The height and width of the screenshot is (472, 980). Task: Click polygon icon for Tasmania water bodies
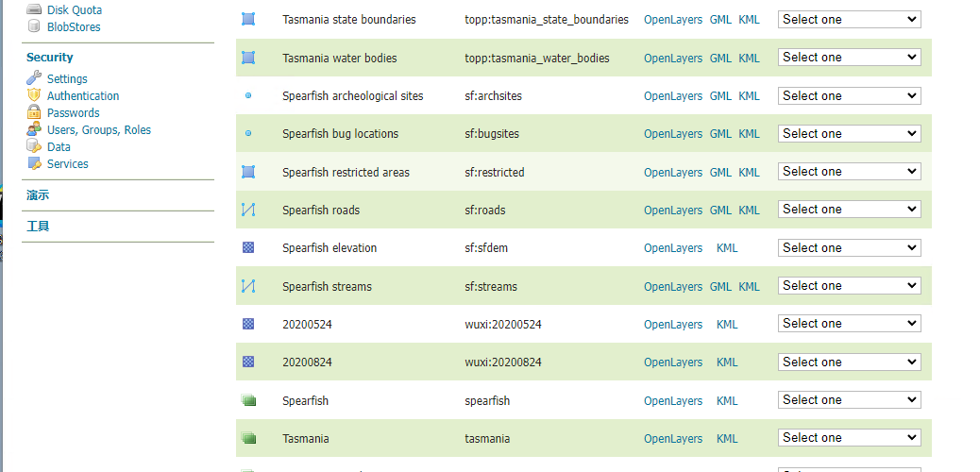pos(248,58)
